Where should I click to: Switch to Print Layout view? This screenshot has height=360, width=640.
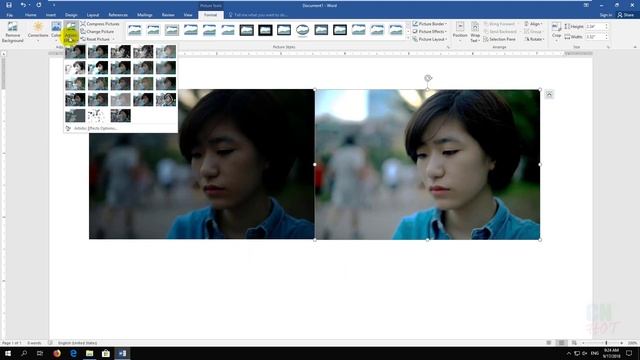coord(562,343)
